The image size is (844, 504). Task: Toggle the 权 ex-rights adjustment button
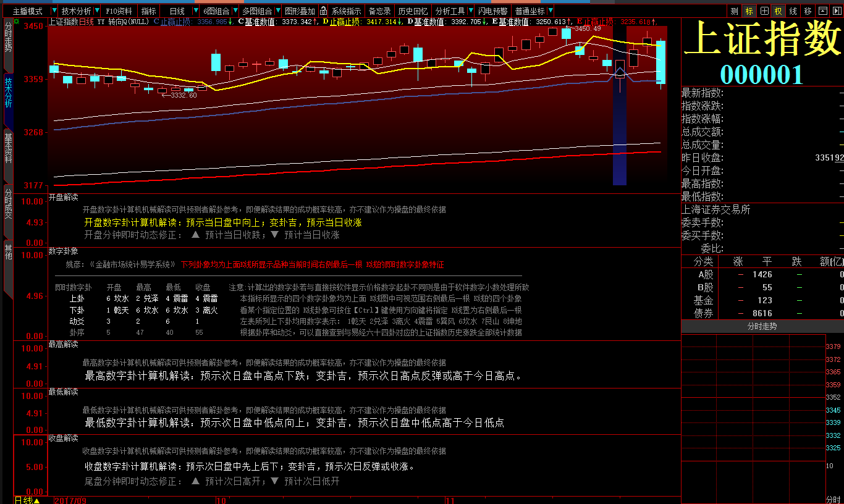click(x=778, y=11)
